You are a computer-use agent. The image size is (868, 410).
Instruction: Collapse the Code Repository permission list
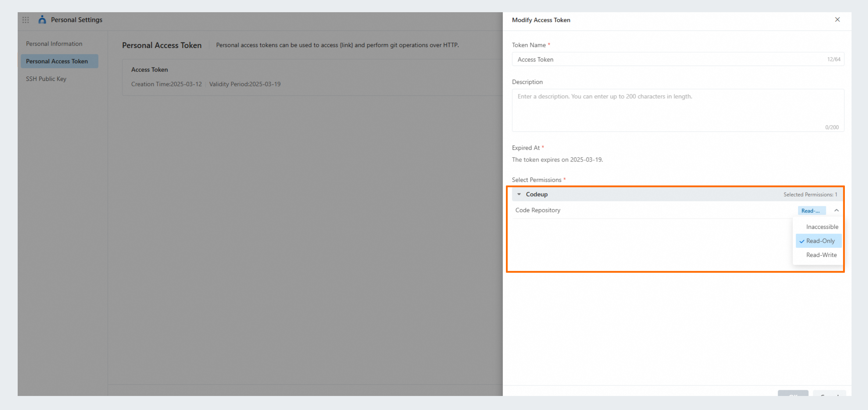836,210
